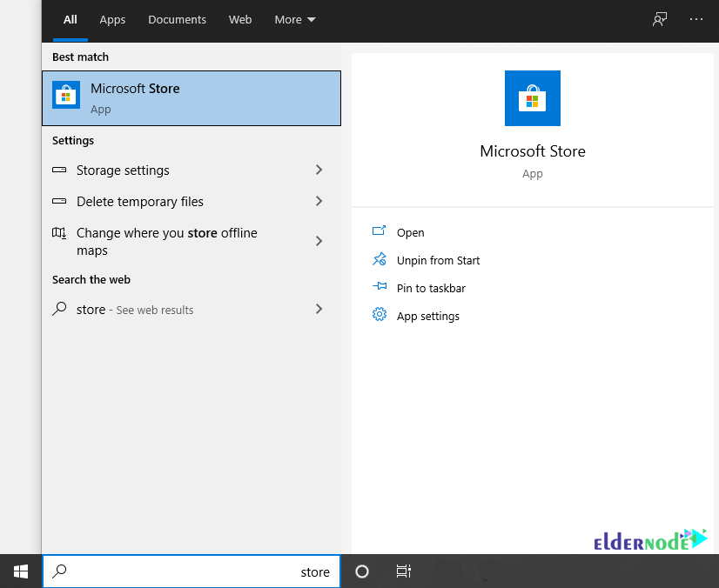Open the Microsoft Store app icon

(x=65, y=95)
